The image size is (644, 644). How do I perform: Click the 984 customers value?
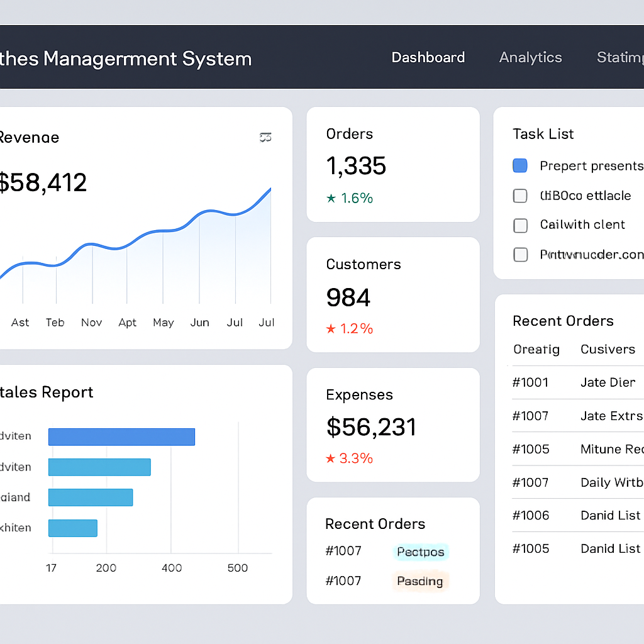tap(348, 297)
